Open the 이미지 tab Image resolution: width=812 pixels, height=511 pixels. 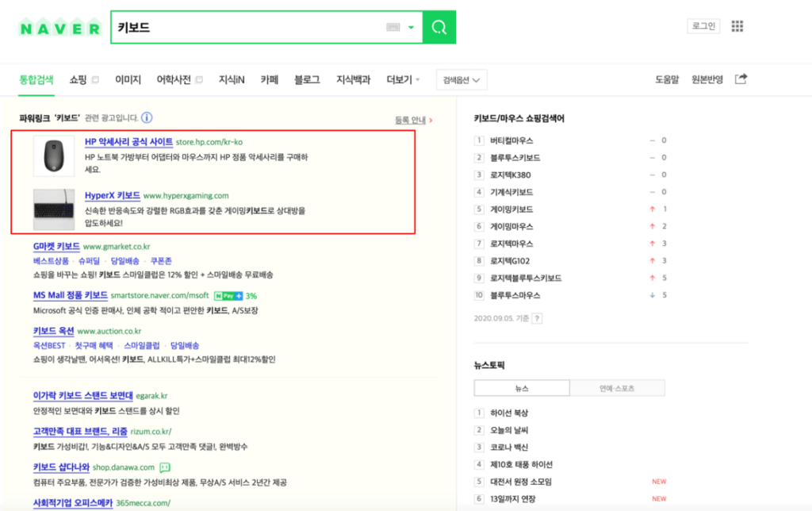point(128,80)
